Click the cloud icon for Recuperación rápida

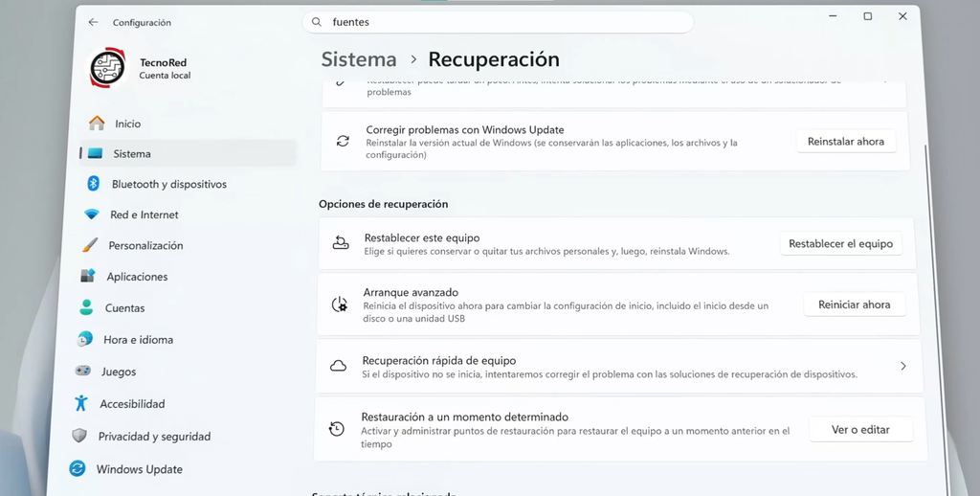pos(338,366)
